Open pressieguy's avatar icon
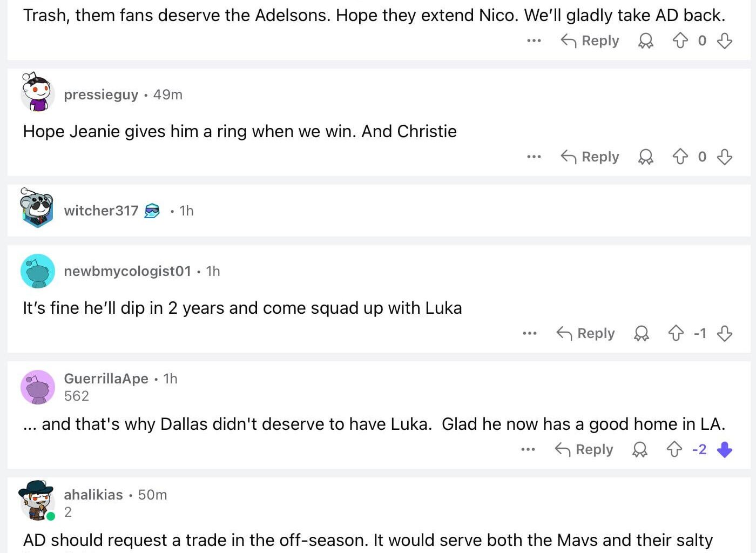 (37, 93)
